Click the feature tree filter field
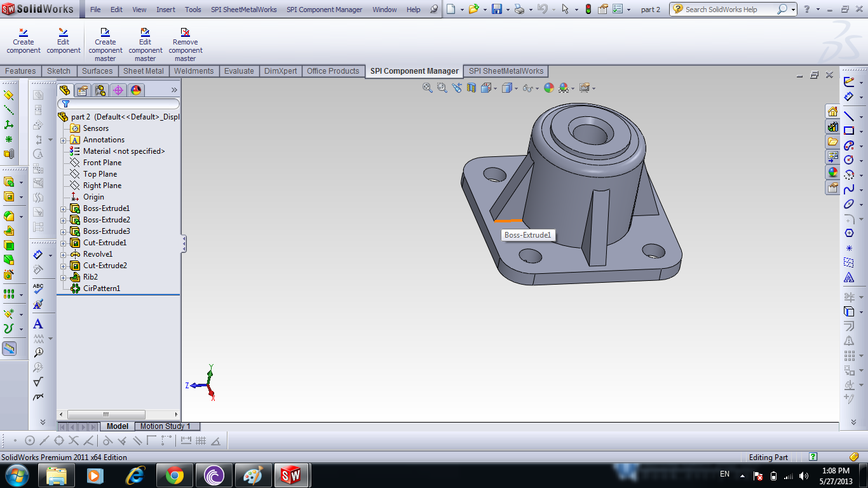Viewport: 868px width, 488px height. click(x=119, y=104)
